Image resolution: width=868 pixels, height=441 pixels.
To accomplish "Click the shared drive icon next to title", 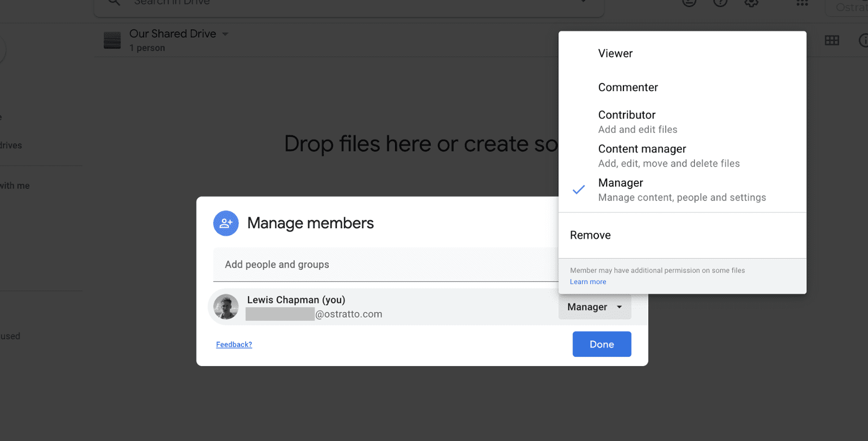I will coord(112,40).
